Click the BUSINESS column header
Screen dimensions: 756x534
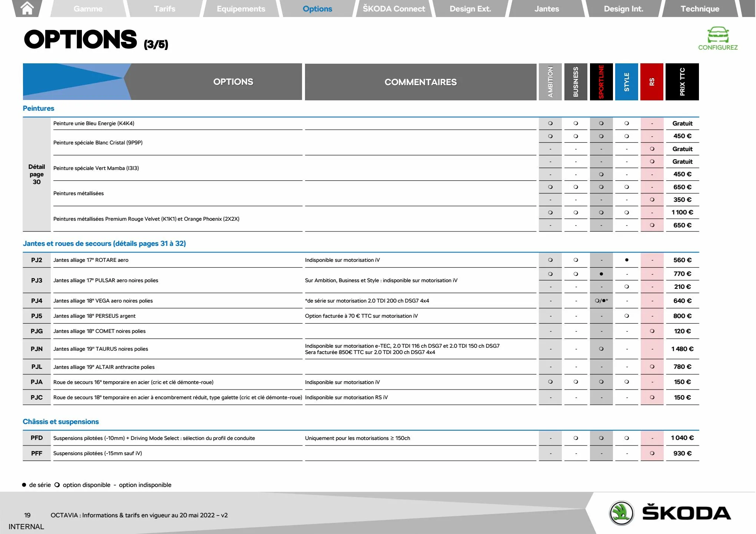pos(576,82)
